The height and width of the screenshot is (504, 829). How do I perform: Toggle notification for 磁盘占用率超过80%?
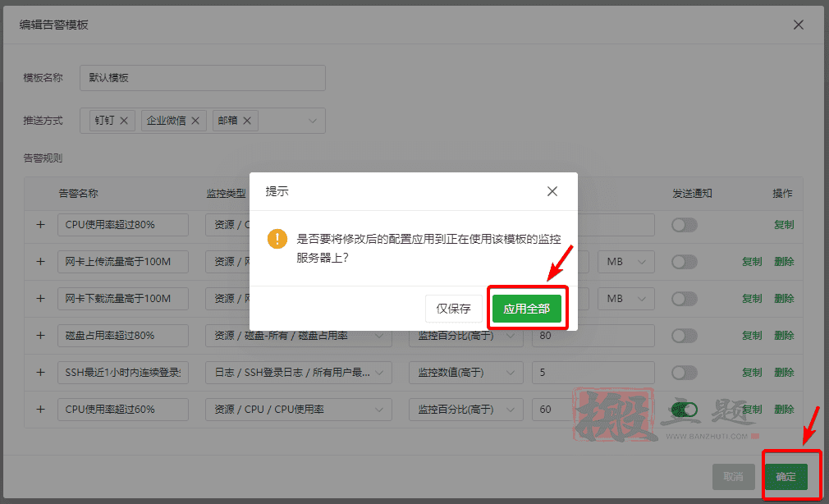click(x=685, y=336)
